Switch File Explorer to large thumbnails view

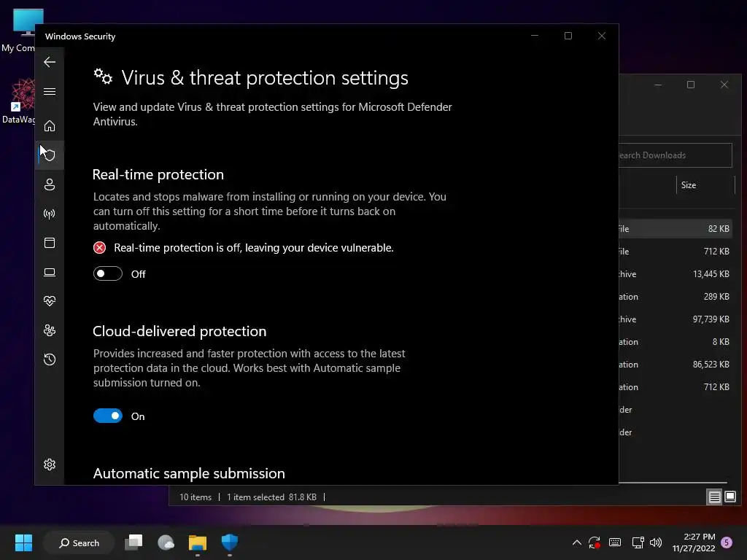[729, 497]
